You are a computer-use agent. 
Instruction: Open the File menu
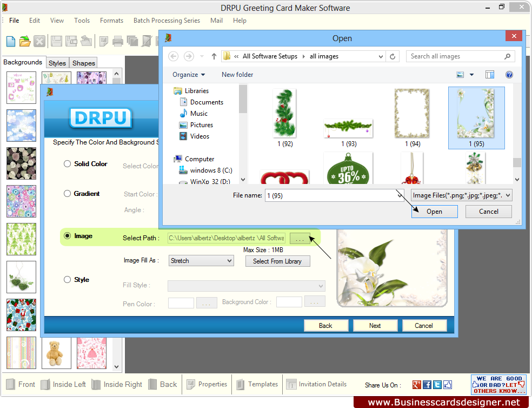pyautogui.click(x=14, y=21)
